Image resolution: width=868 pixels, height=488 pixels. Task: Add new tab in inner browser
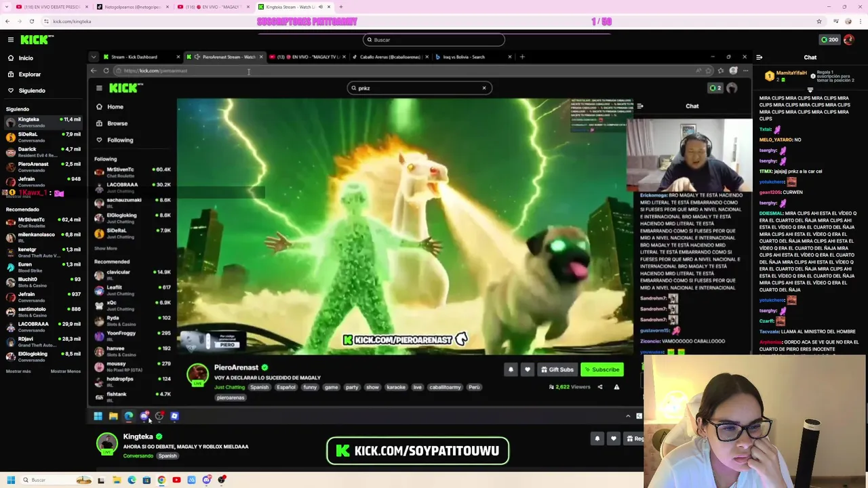pos(522,57)
